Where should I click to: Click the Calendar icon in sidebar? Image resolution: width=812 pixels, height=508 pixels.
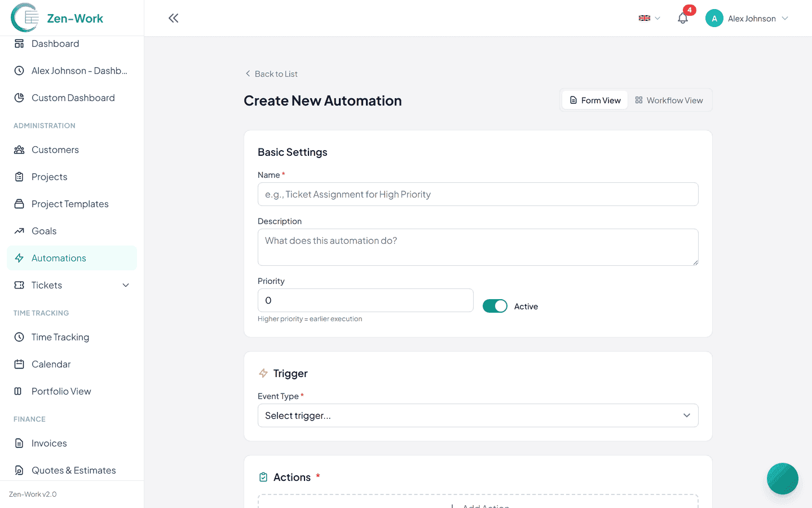(19, 364)
